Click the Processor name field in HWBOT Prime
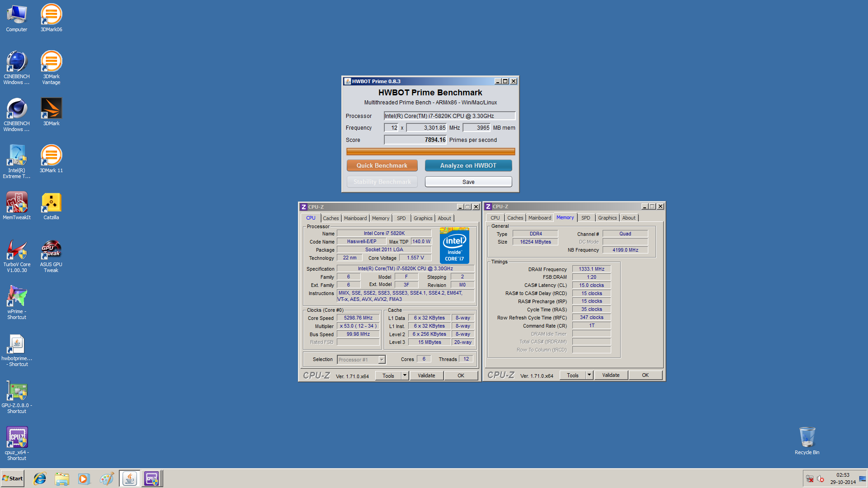 click(449, 116)
